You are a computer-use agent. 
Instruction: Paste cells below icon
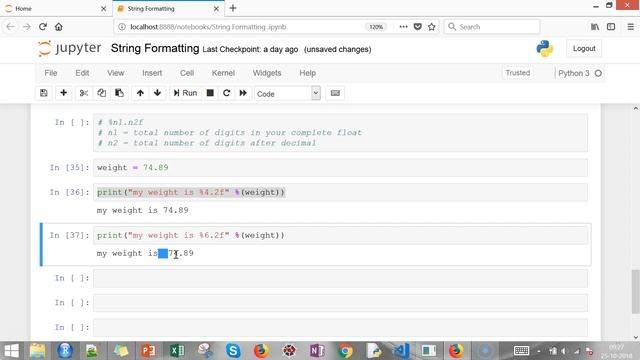point(119,93)
